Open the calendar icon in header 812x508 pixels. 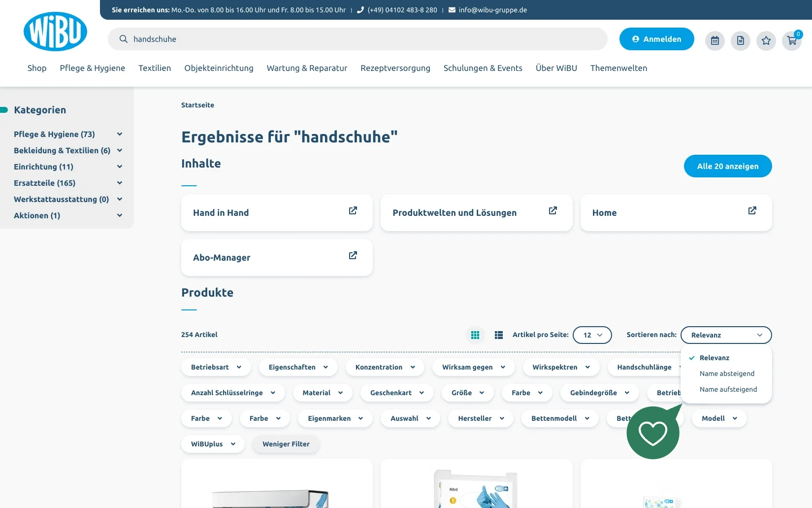pyautogui.click(x=715, y=40)
